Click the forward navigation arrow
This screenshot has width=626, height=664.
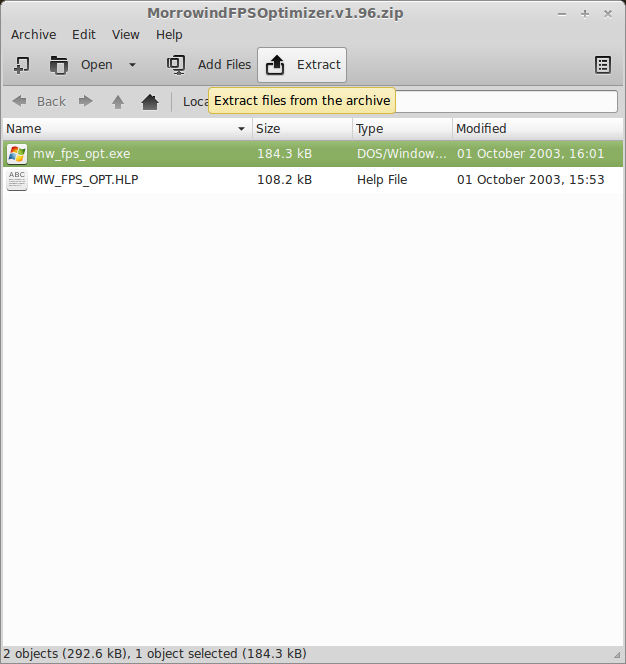[86, 101]
